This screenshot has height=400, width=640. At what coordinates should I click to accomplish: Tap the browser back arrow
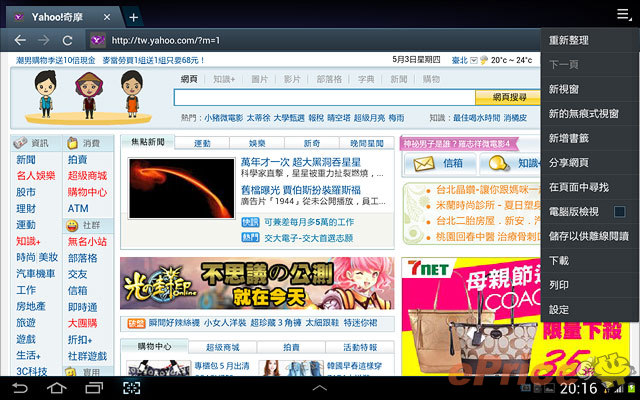[x=18, y=40]
